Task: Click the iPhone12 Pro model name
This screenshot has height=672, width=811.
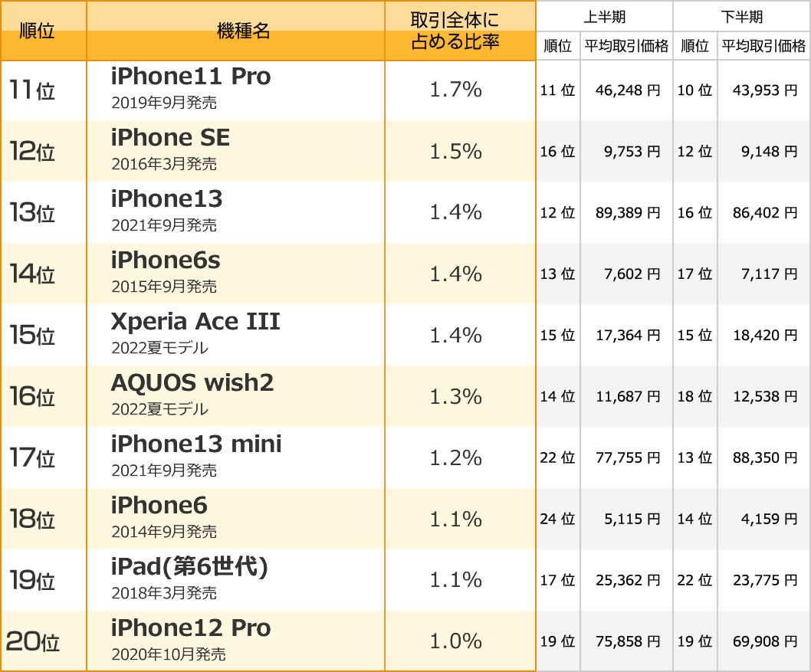Action: point(191,628)
